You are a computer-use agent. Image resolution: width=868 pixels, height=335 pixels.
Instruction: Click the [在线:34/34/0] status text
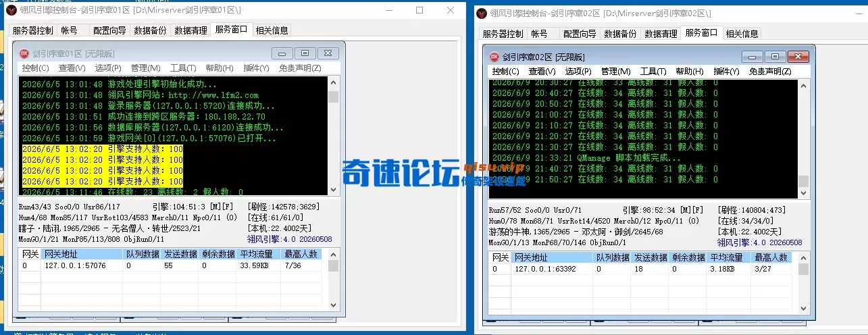tap(745, 221)
